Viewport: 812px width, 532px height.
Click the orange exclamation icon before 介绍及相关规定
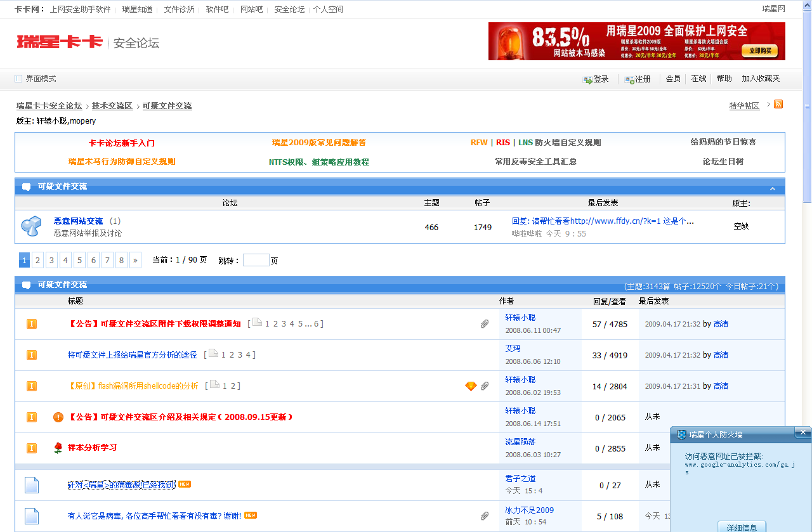[58, 417]
